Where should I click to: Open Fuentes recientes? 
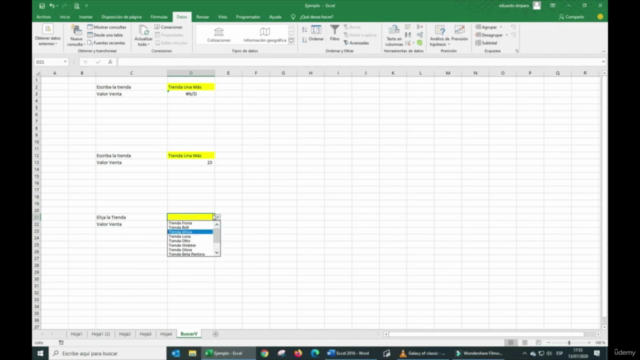(106, 43)
